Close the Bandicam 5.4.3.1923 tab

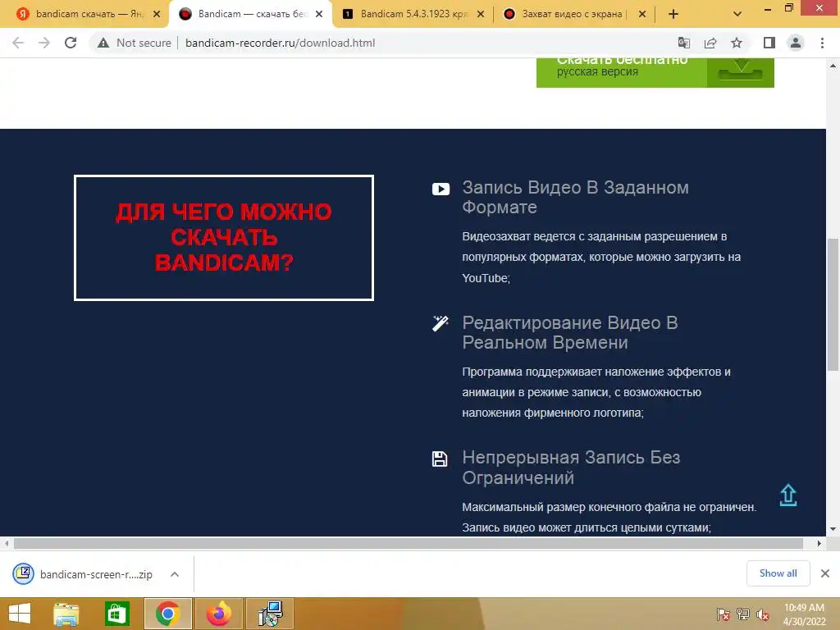point(481,14)
